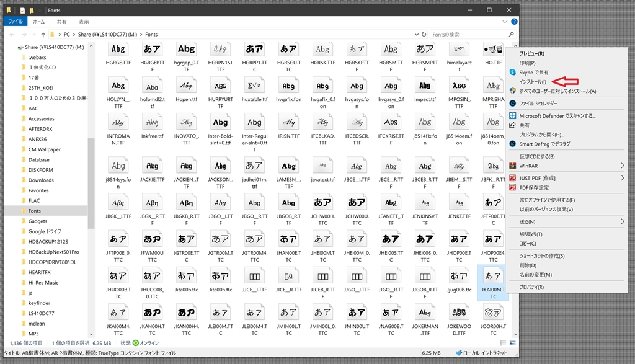This screenshot has height=364, width=635.
Task: Select the JACKIE.TTF font file icon
Action: coord(153,166)
